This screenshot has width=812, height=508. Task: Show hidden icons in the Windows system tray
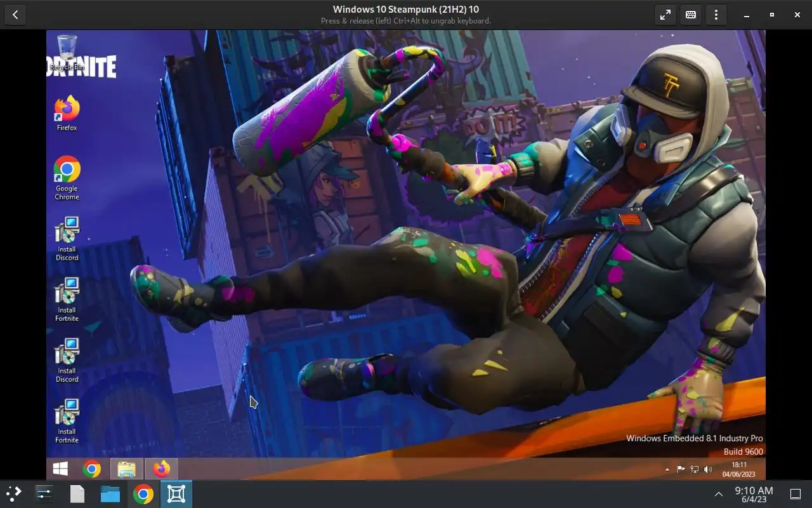pyautogui.click(x=667, y=469)
